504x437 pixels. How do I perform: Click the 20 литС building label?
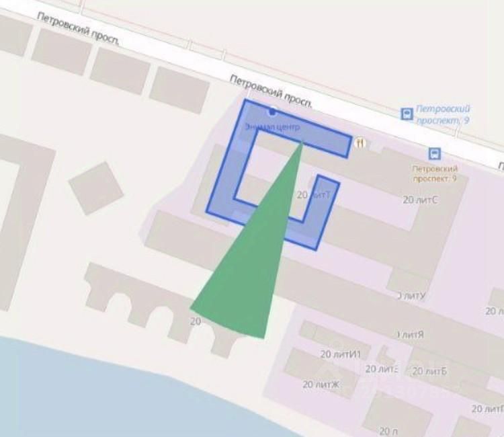pyautogui.click(x=420, y=200)
